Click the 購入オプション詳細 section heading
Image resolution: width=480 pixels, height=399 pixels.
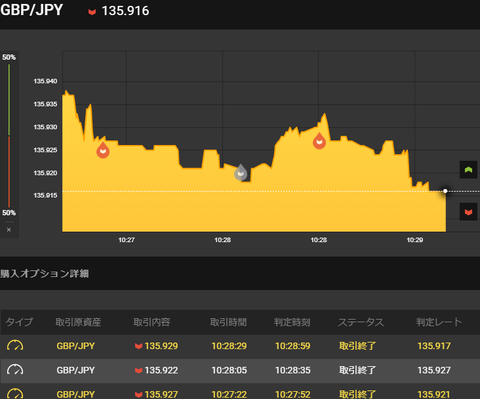click(44, 274)
